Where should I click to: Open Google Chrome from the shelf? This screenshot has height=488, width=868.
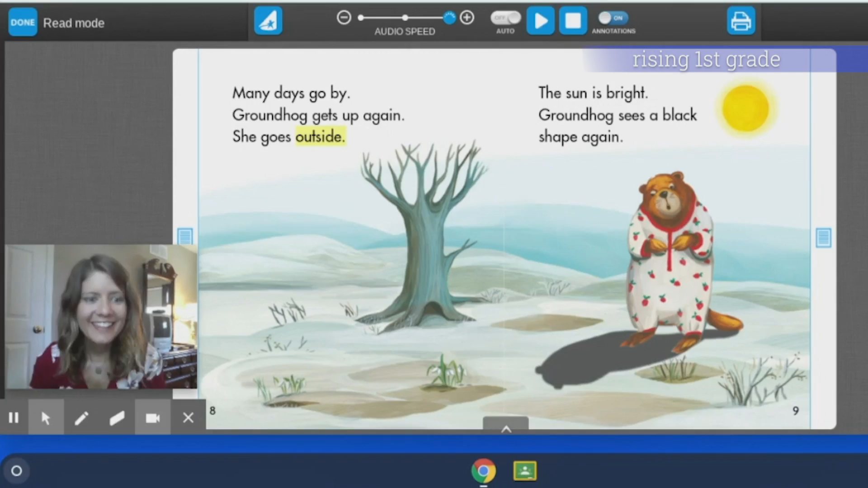(x=483, y=471)
